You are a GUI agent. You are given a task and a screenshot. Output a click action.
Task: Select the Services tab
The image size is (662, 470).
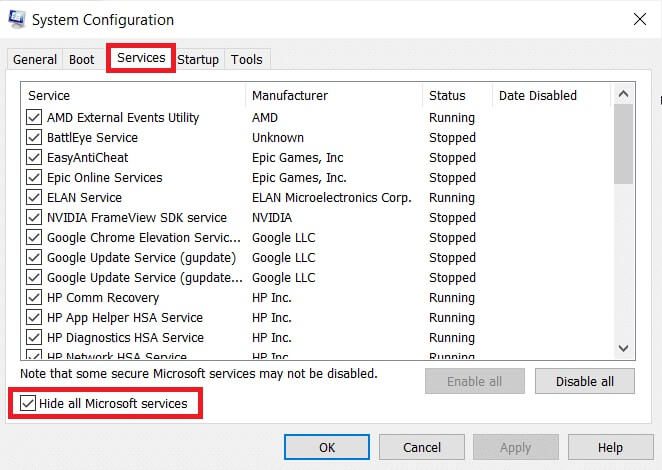pyautogui.click(x=141, y=57)
